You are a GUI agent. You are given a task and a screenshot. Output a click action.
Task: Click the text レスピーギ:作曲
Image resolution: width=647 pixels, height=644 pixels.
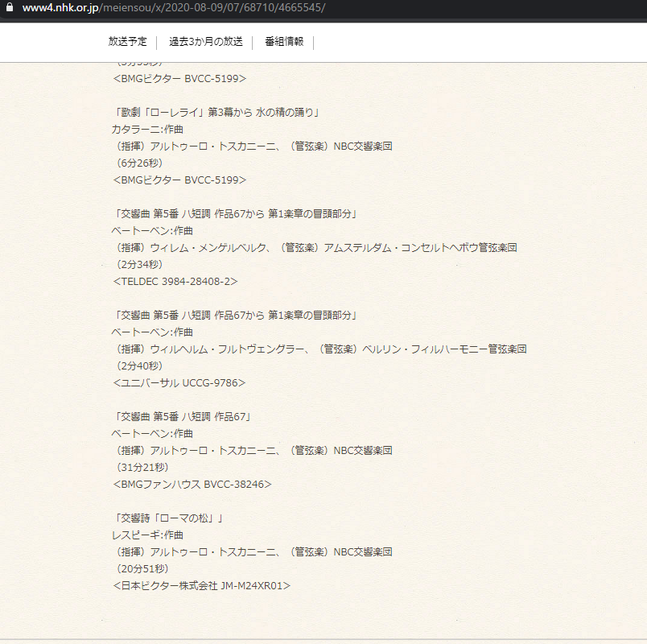[x=147, y=535]
